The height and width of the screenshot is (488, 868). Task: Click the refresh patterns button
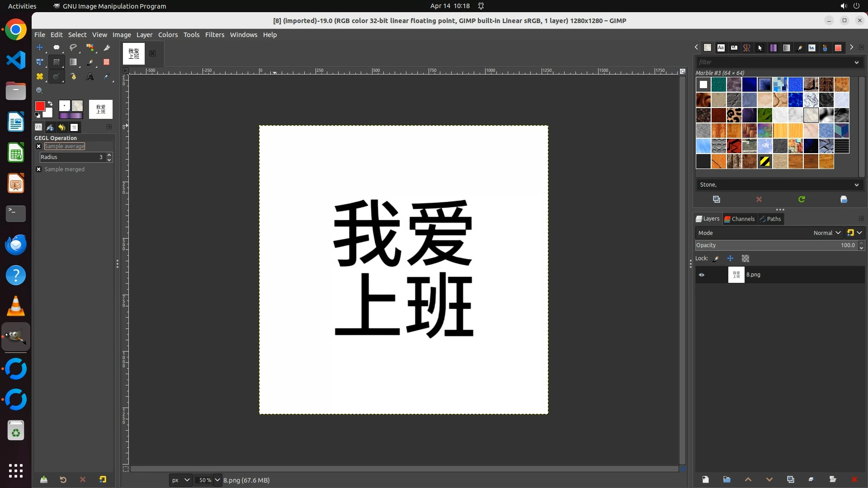(802, 199)
